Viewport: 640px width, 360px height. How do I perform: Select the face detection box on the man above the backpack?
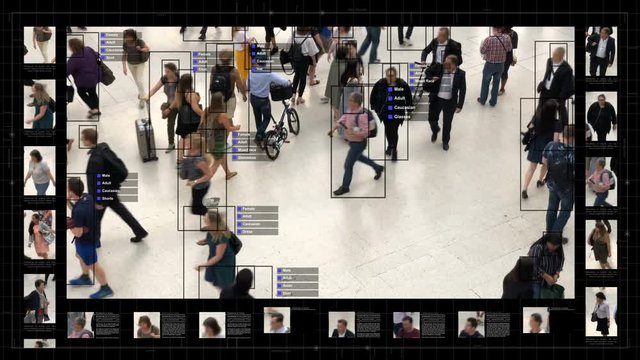(88, 137)
